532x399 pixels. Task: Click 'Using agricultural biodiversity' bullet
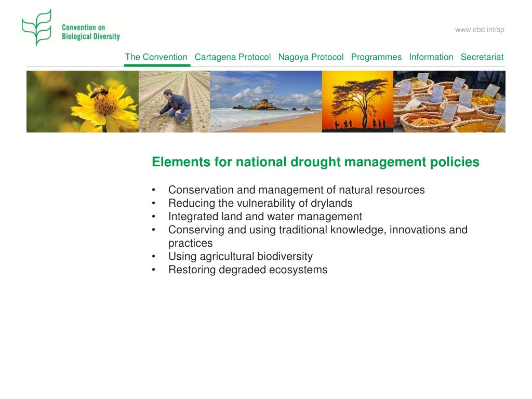click(x=240, y=257)
